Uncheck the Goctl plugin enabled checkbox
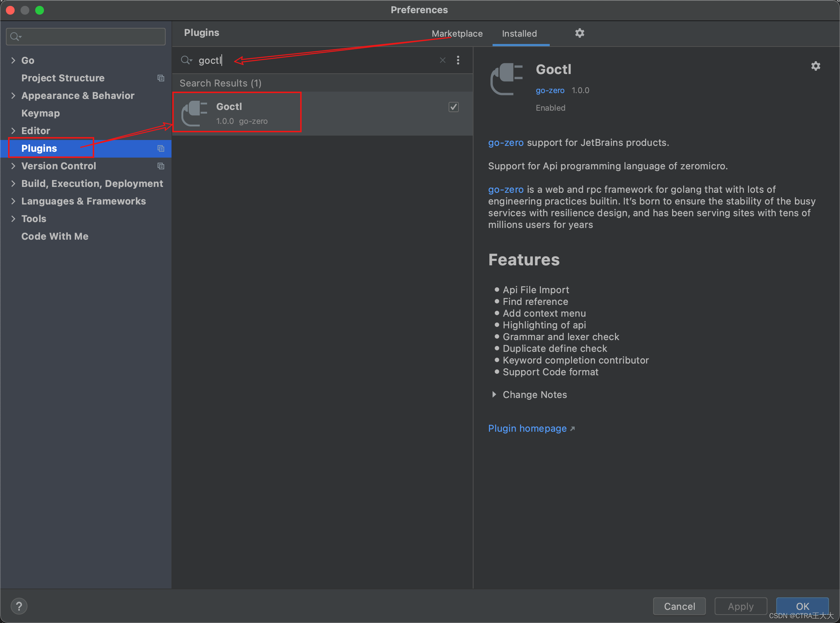The image size is (840, 623). click(x=453, y=107)
